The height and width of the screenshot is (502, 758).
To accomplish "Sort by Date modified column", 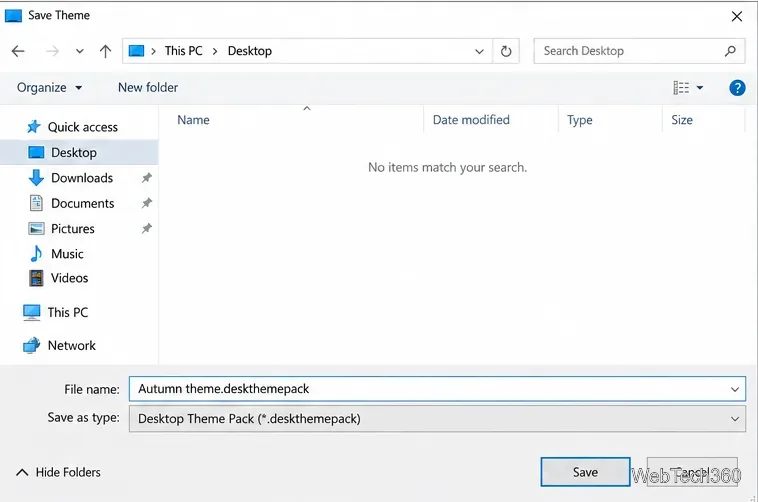I will pyautogui.click(x=471, y=120).
